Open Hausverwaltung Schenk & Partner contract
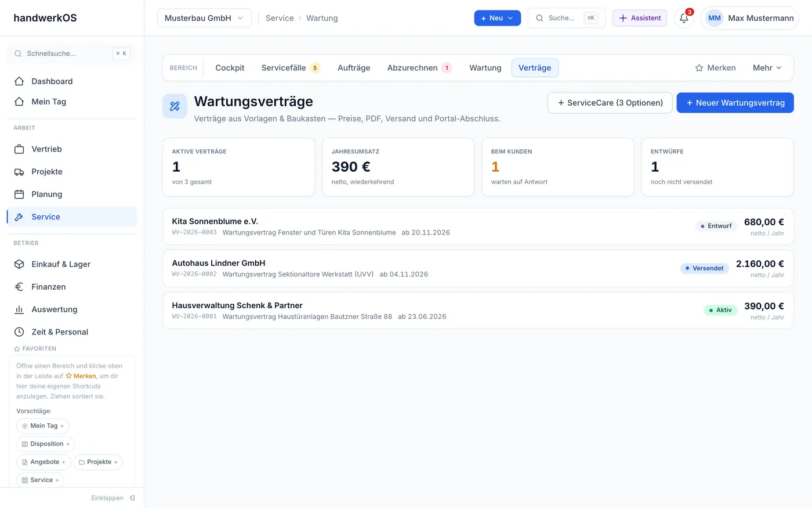Image resolution: width=812 pixels, height=508 pixels. point(478,311)
